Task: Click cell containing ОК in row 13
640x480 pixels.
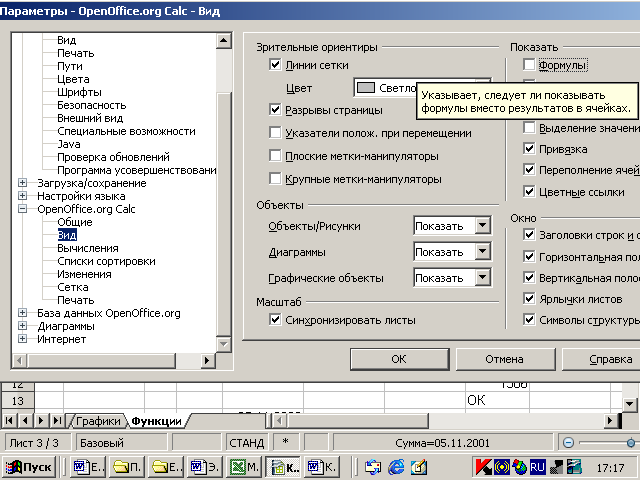Action: click(x=497, y=400)
